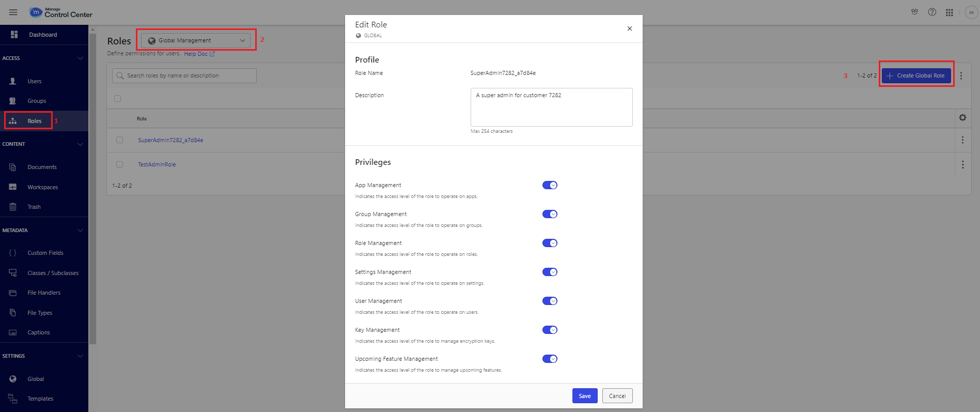Go to Users in the sidebar
The height and width of the screenshot is (412, 980).
(x=34, y=81)
